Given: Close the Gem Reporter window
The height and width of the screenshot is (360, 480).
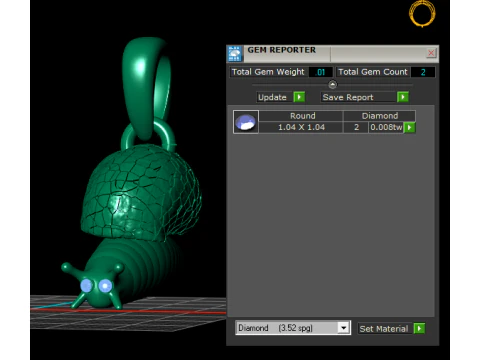Looking at the screenshot, I should click(431, 53).
